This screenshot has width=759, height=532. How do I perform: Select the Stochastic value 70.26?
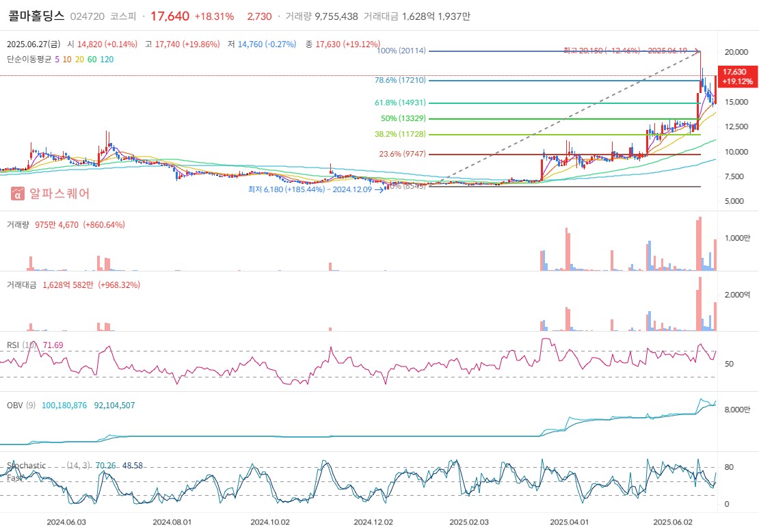(x=105, y=466)
